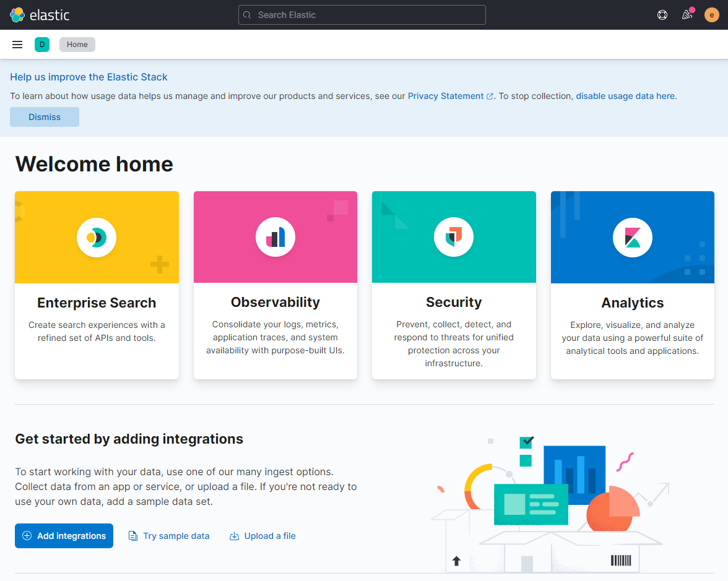Open the user avatar menu
This screenshot has height=581, width=728.
pos(711,15)
